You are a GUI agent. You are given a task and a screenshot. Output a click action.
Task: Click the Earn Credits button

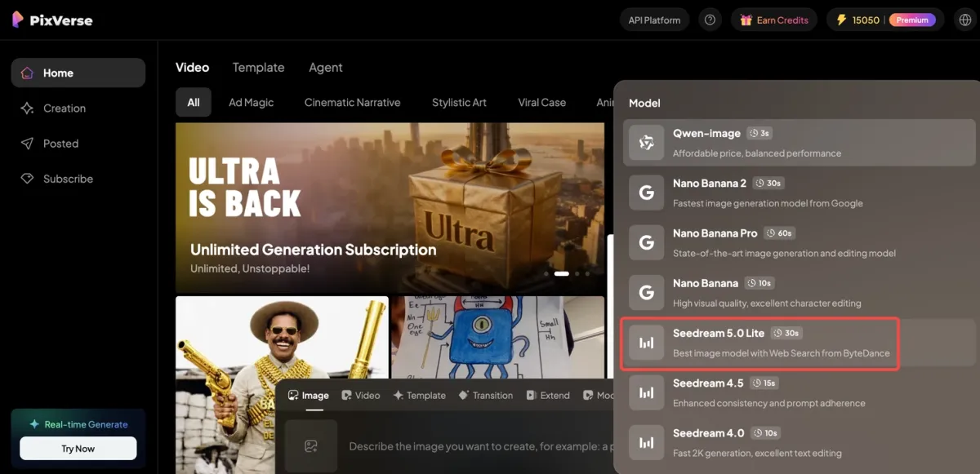pos(773,20)
